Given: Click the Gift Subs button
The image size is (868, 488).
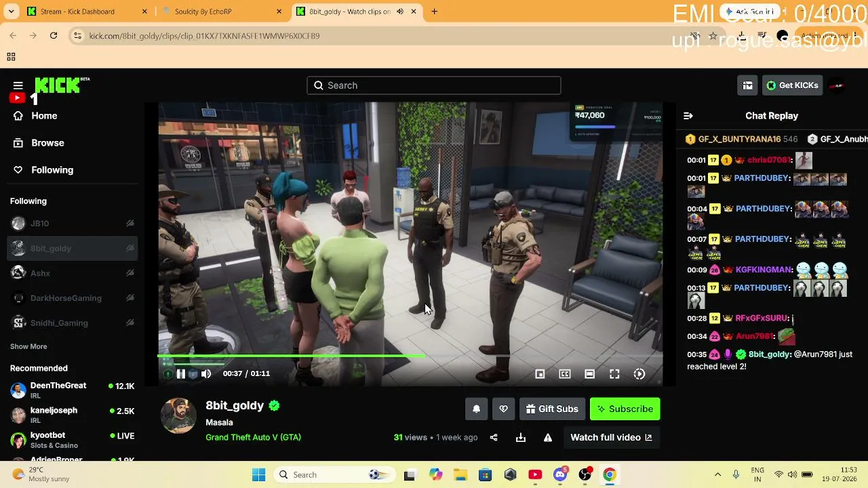Looking at the screenshot, I should (x=552, y=409).
